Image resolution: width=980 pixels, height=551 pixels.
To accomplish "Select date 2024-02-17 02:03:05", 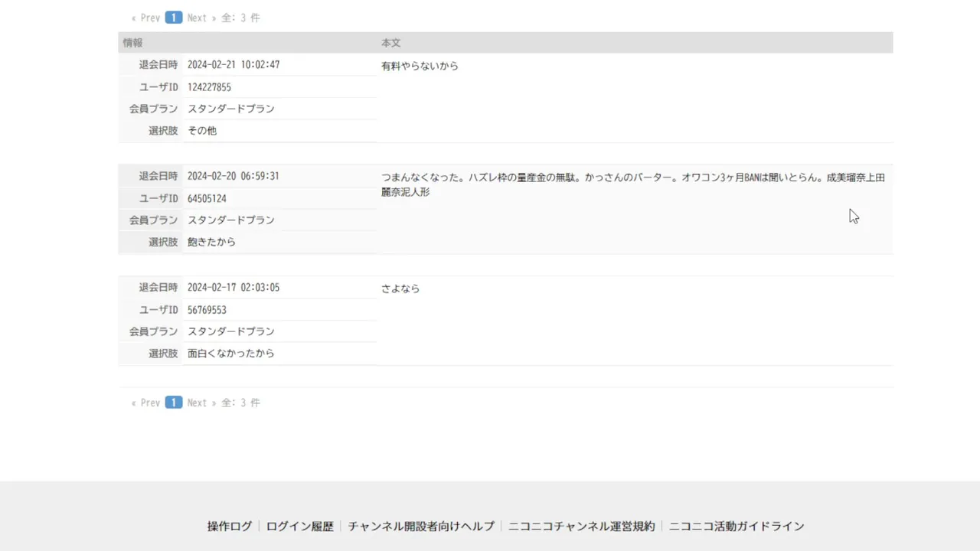I will point(234,288).
